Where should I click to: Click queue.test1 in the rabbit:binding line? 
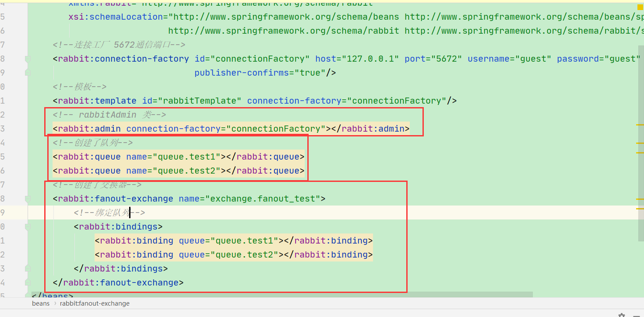click(244, 240)
